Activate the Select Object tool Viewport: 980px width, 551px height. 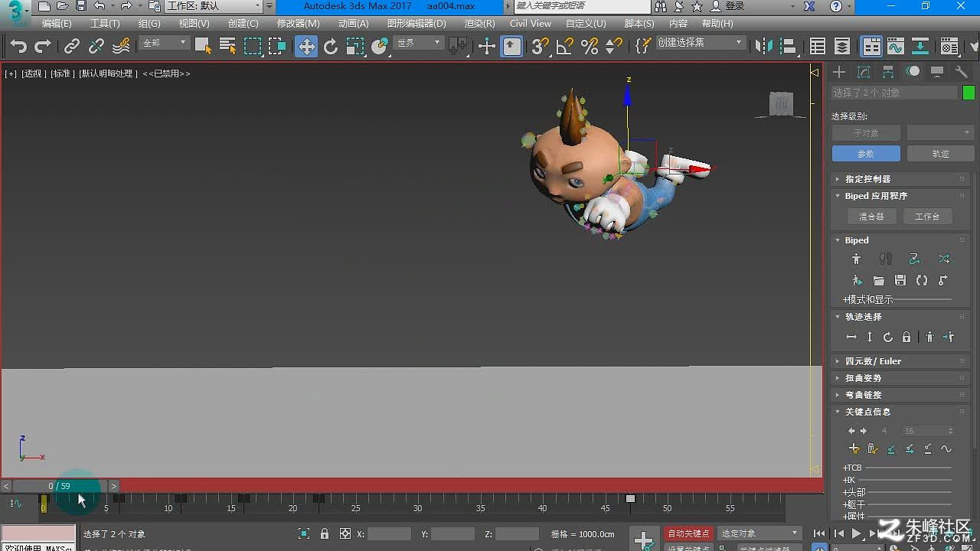tap(203, 47)
